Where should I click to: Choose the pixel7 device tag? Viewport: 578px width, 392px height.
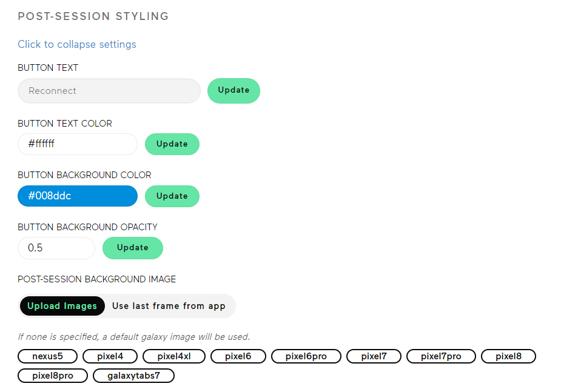[x=374, y=356]
